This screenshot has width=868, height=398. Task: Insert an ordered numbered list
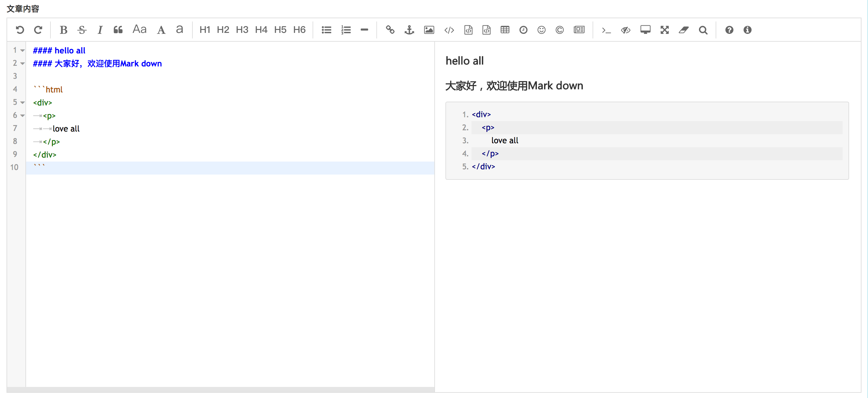point(346,30)
